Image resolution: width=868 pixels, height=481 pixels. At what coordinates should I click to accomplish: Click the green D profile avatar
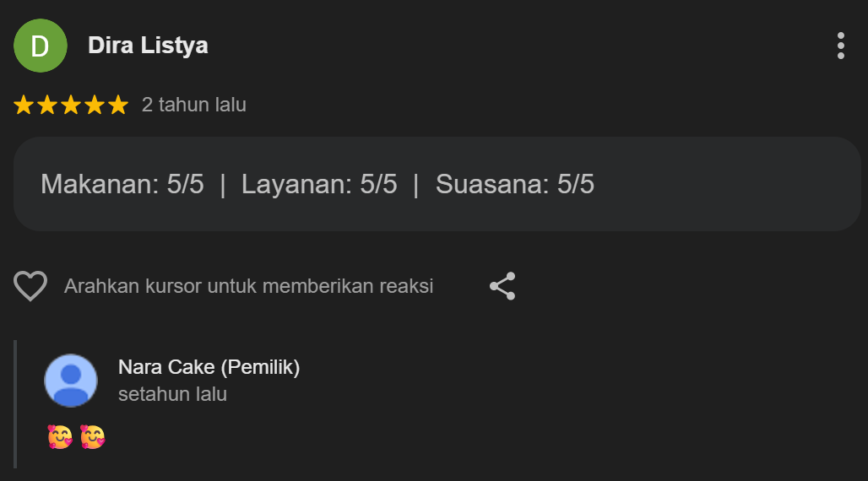click(x=41, y=46)
